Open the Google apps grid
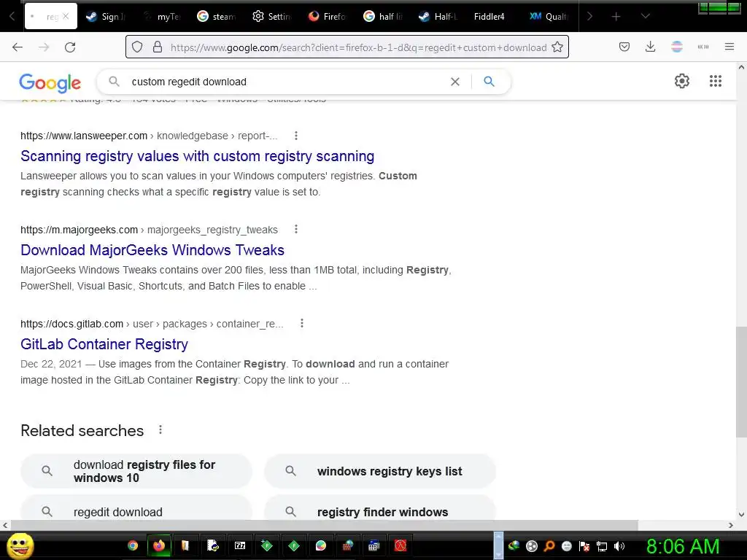The image size is (747, 560). 716,81
